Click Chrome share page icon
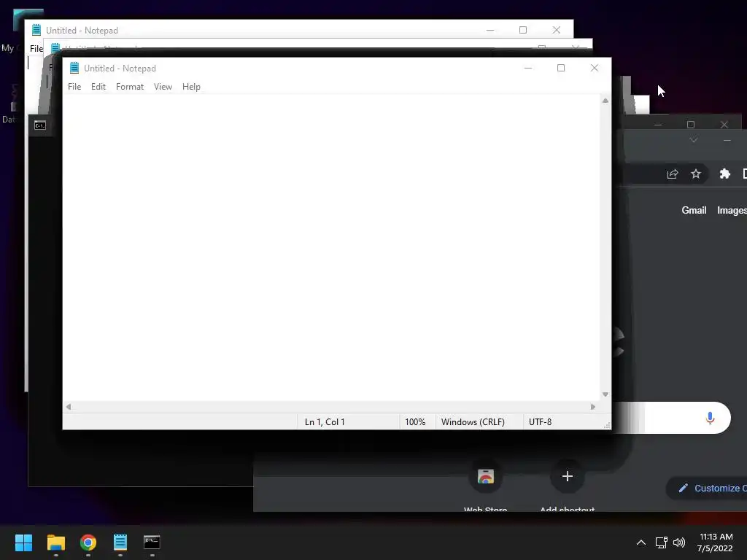 (x=672, y=174)
